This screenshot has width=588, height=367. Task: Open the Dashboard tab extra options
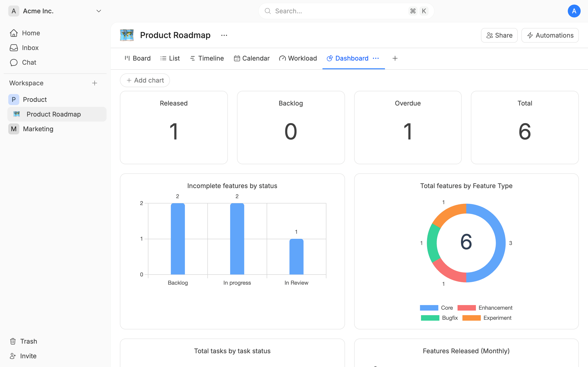(x=376, y=58)
